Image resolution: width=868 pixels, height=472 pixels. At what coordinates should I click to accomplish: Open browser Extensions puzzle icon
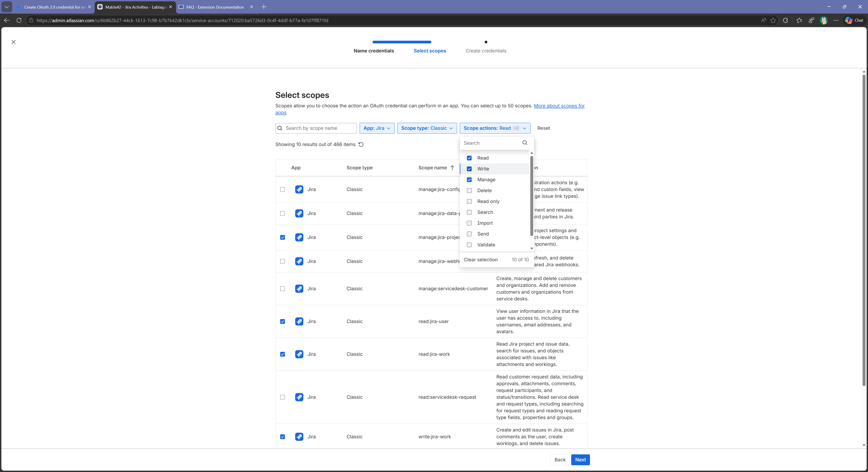785,21
